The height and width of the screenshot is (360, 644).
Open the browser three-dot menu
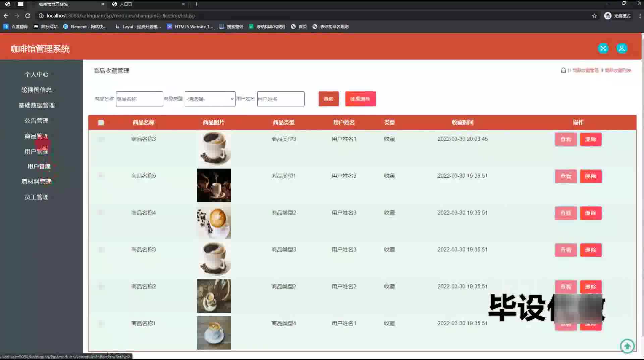click(x=640, y=16)
